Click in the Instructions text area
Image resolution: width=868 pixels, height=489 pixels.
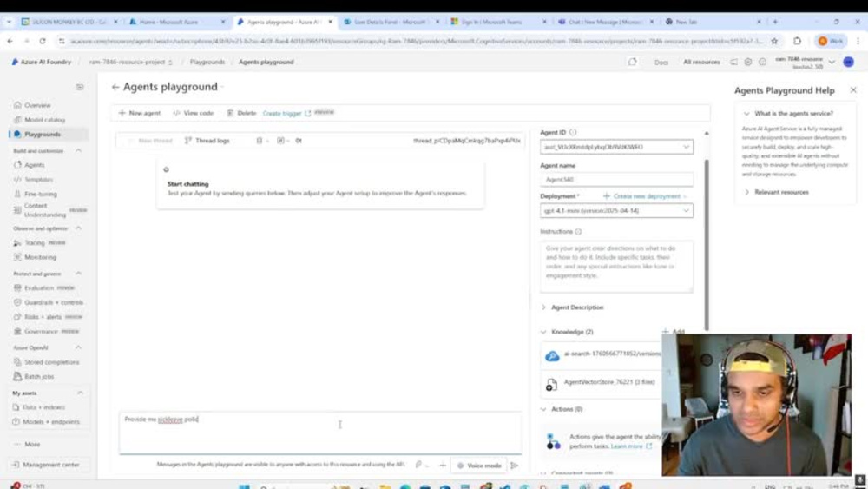tap(616, 267)
